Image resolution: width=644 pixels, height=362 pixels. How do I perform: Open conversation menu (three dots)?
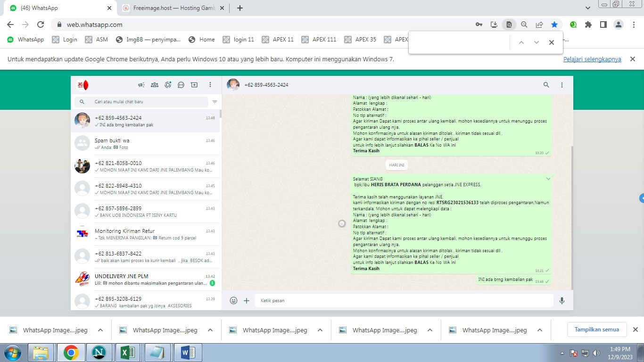point(562,85)
